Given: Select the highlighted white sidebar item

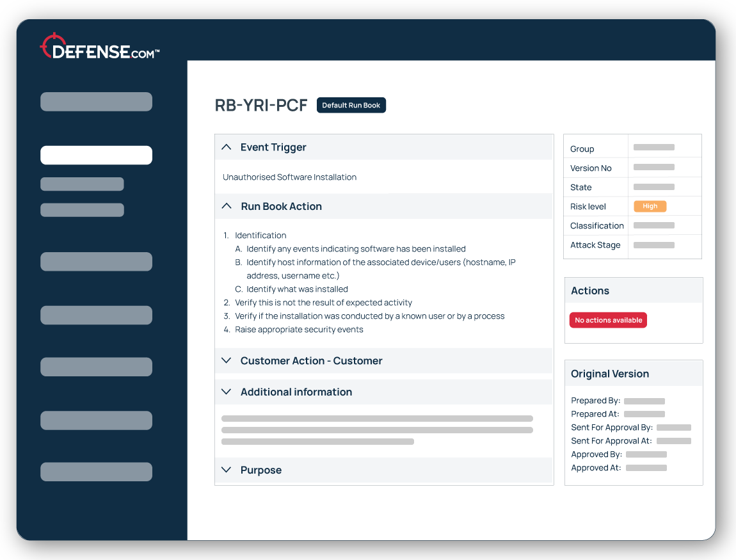Looking at the screenshot, I should click(96, 155).
